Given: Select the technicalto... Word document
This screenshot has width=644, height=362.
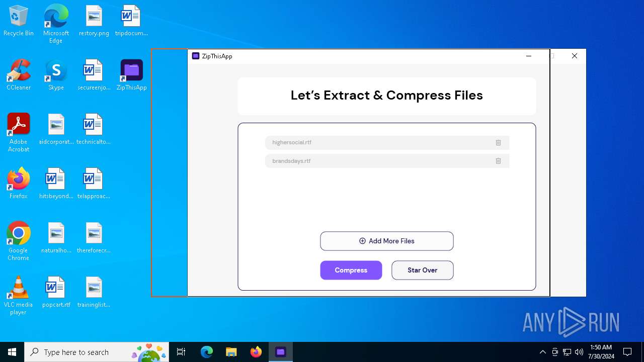Looking at the screenshot, I should pos(94,130).
